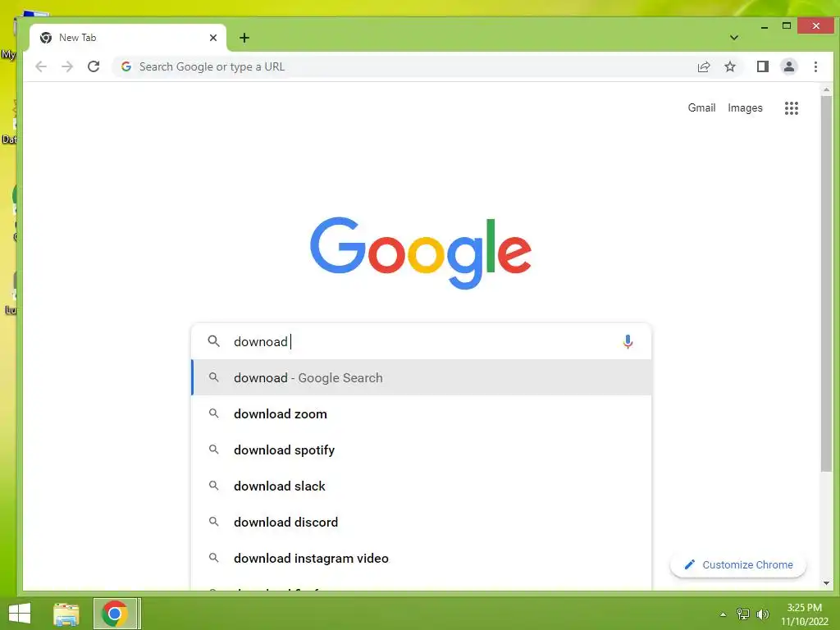Click the Customize Chrome button
Screen dimensions: 840x630
[738, 564]
